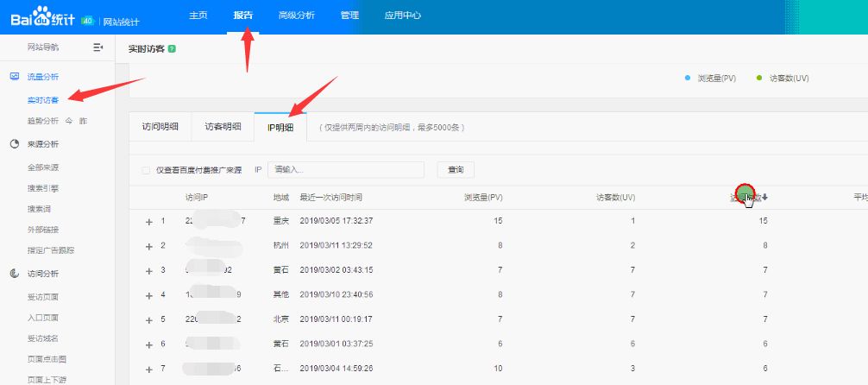This screenshot has width=868, height=385.
Task: Collapse sidebar with the 网站导航 toggle icon
Action: tap(98, 47)
